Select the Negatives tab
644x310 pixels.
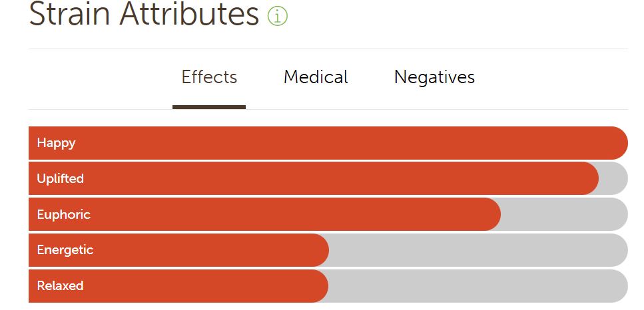(x=434, y=77)
